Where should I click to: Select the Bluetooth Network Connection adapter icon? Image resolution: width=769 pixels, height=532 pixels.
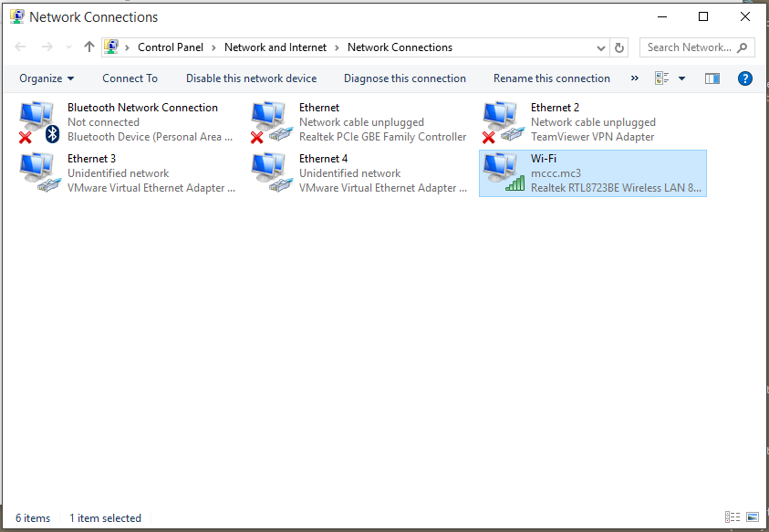pyautogui.click(x=38, y=122)
